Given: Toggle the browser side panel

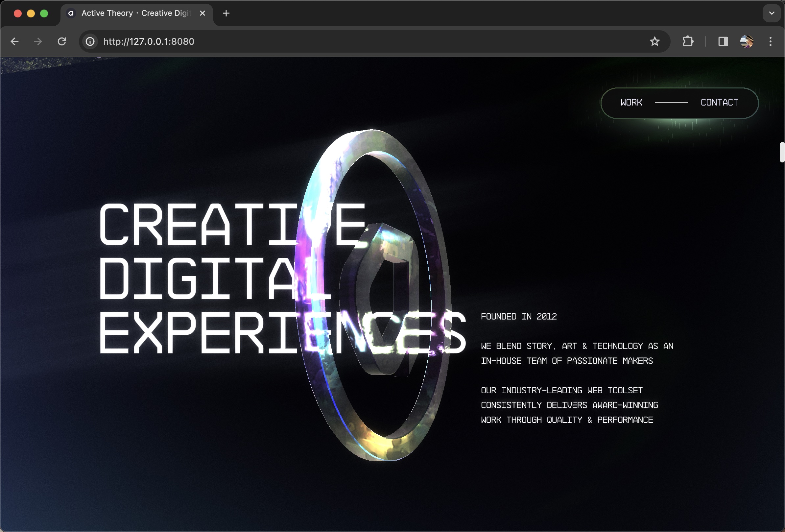Looking at the screenshot, I should pyautogui.click(x=723, y=41).
